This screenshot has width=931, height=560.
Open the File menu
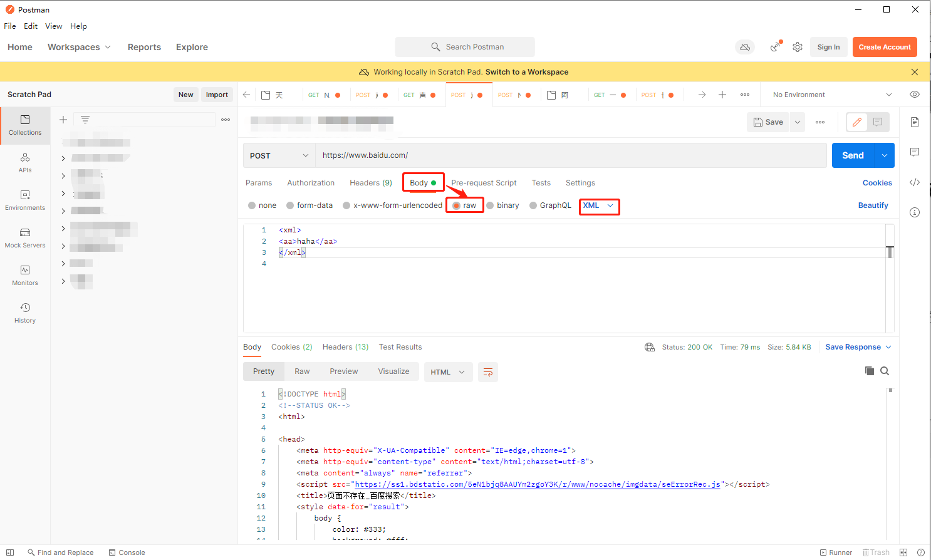[x=10, y=26]
